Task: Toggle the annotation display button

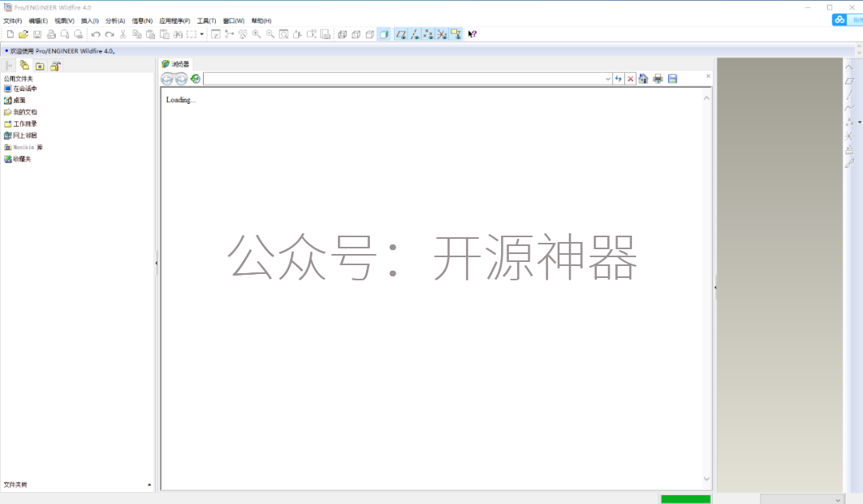Action: coord(455,34)
